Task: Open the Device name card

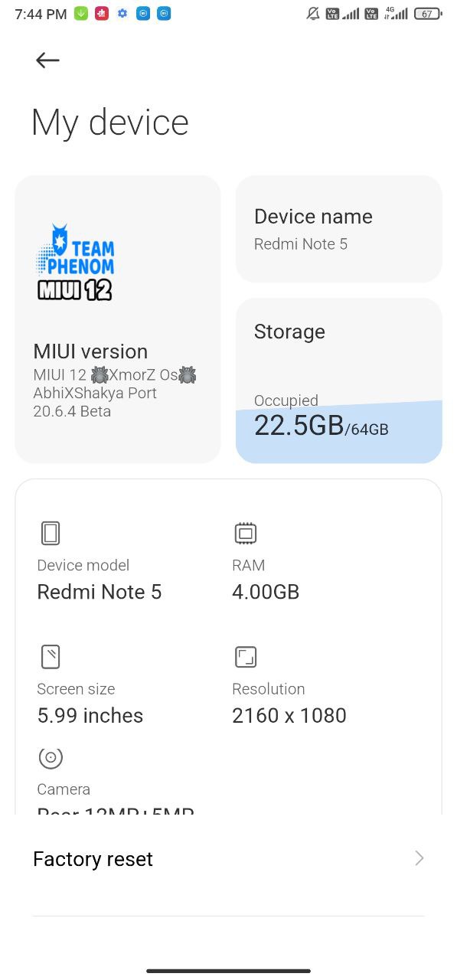Action: (339, 229)
